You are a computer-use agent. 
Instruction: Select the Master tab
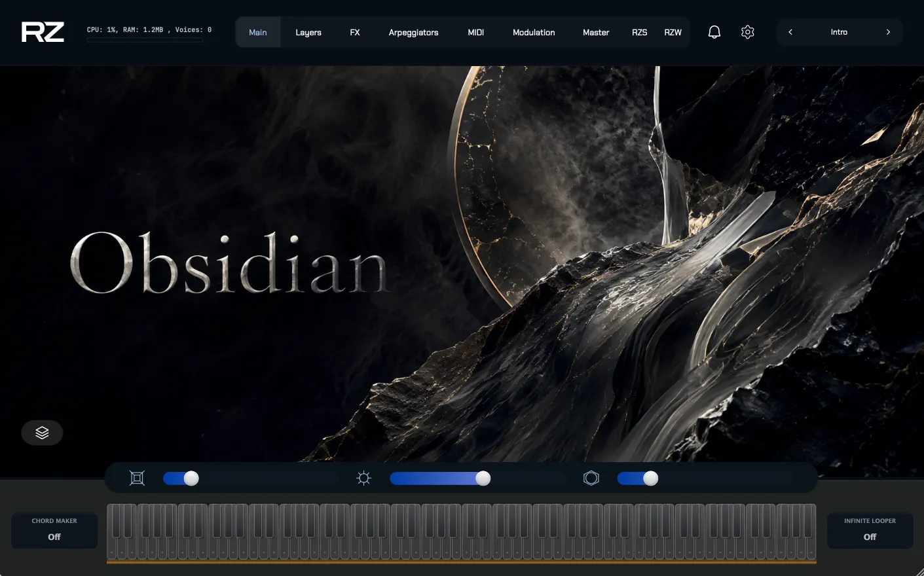[596, 32]
